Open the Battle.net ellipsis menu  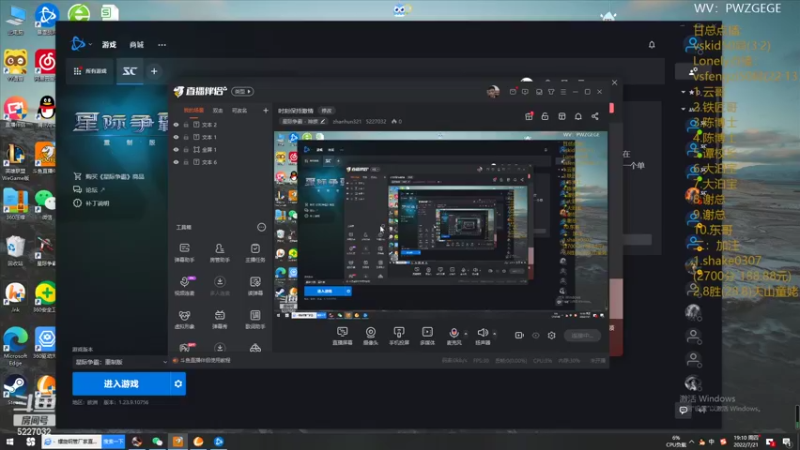pyautogui.click(x=162, y=45)
